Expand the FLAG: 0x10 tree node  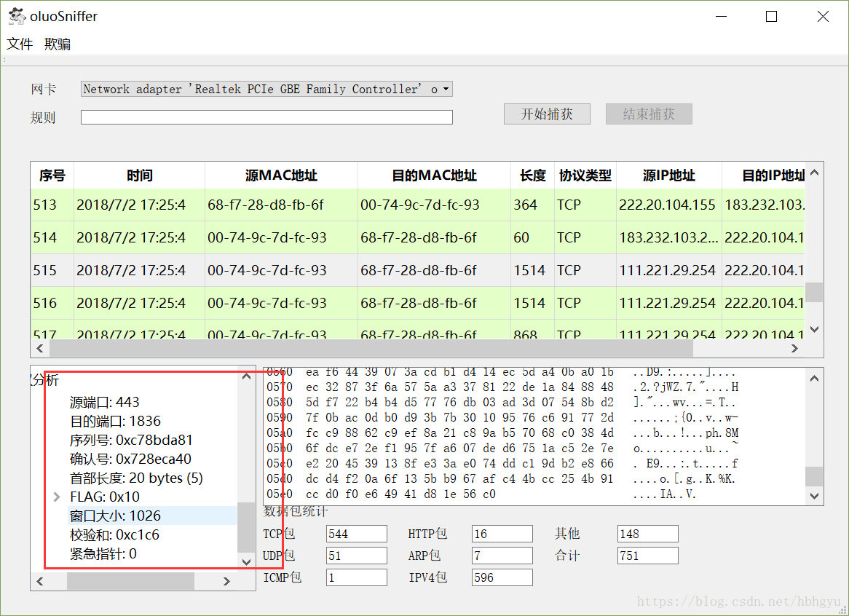click(x=57, y=497)
